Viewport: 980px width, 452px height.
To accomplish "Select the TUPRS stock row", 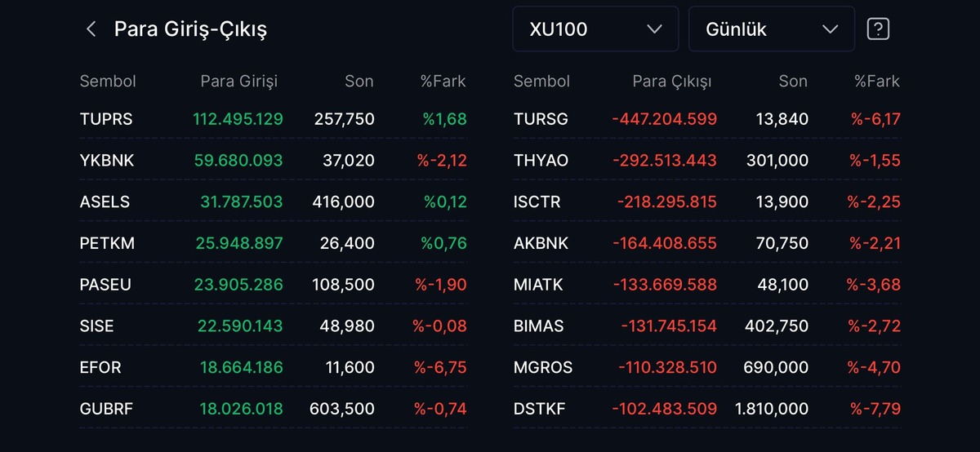I will [274, 119].
